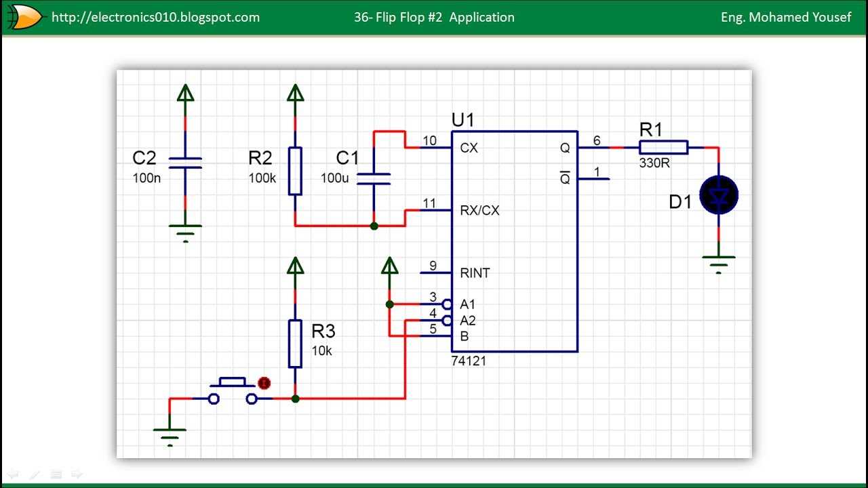Click the wire junction dot below C1
Image resolution: width=868 pixels, height=488 pixels.
click(x=374, y=226)
